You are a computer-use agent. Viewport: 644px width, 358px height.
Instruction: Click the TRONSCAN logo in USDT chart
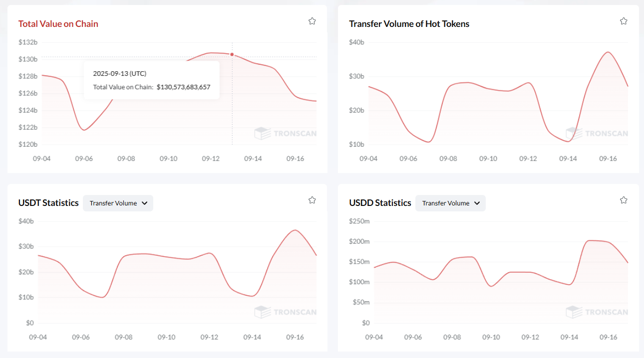(x=286, y=312)
